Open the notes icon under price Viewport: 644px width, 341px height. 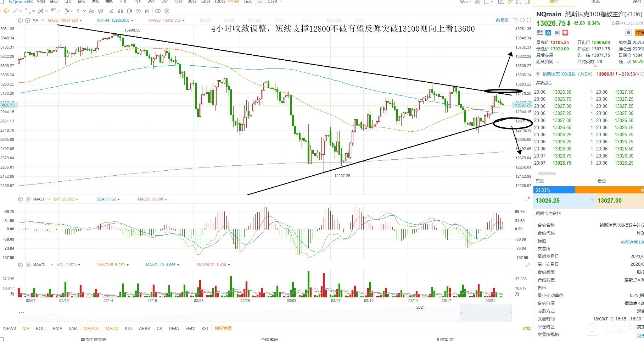click(557, 33)
